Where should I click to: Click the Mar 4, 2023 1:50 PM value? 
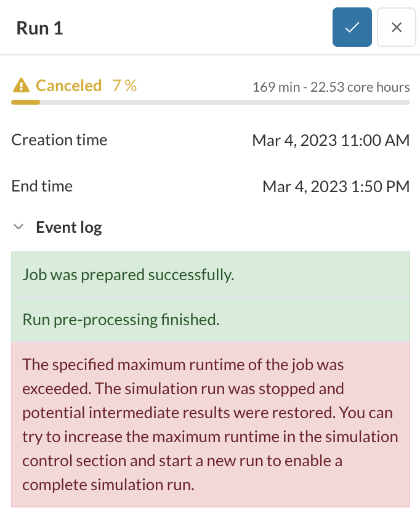click(336, 187)
